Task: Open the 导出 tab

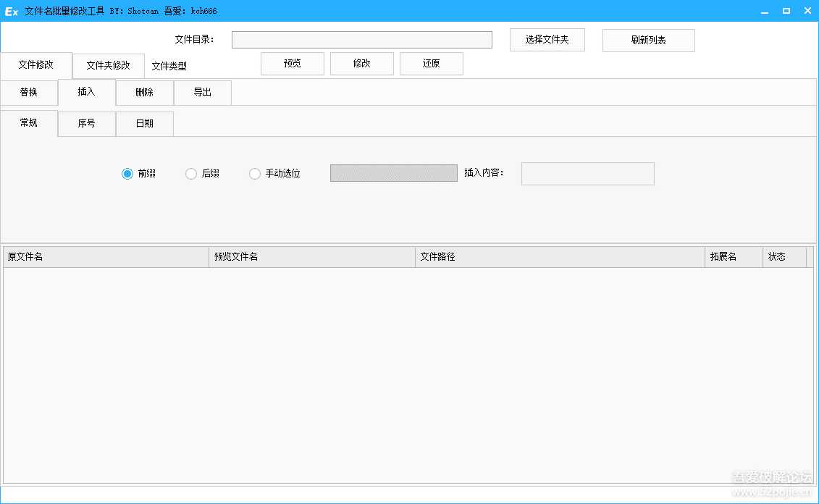Action: point(202,93)
